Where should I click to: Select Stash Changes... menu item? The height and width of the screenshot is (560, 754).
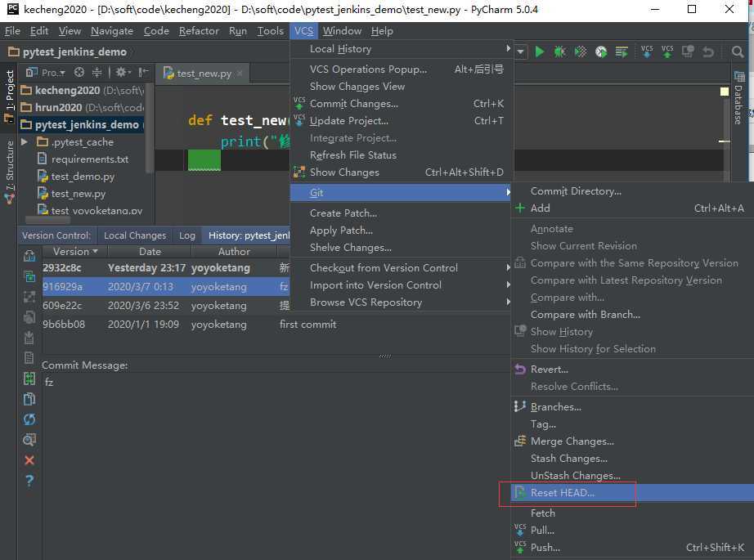632,458
